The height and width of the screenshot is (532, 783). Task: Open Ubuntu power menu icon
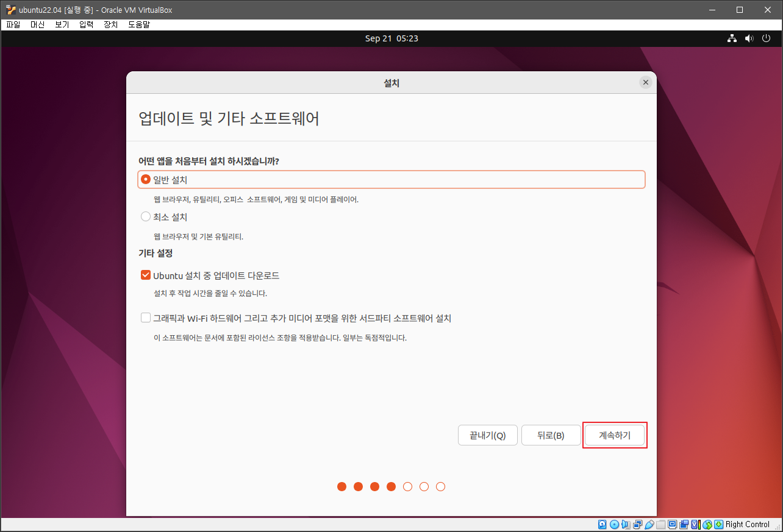(767, 38)
